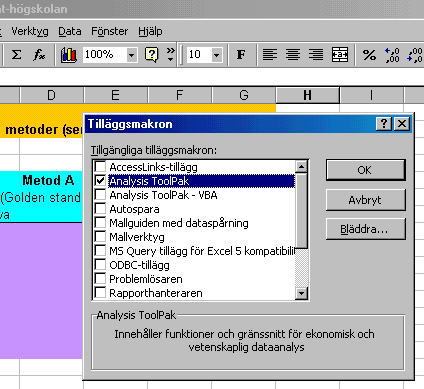Screen dimensions: 424x389
Task: Align cell text to the right
Action: [316, 54]
